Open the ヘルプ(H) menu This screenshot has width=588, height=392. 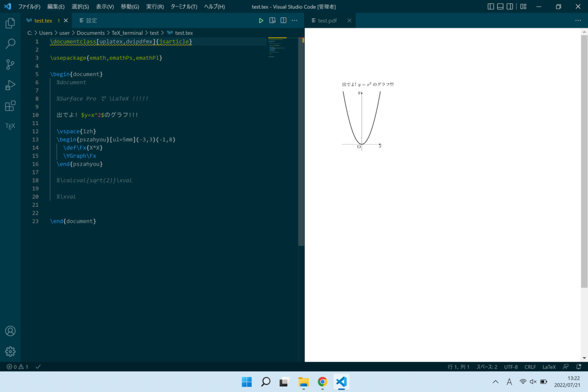click(x=214, y=6)
